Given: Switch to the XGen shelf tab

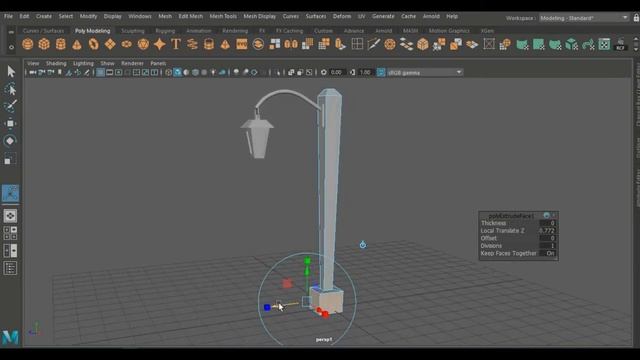Looking at the screenshot, I should pos(487,31).
